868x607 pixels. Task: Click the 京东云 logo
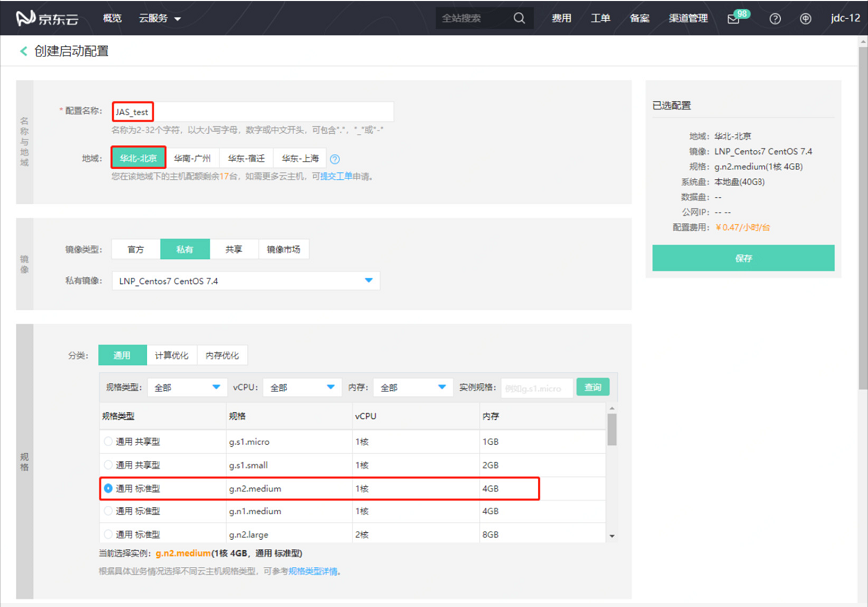[x=47, y=18]
